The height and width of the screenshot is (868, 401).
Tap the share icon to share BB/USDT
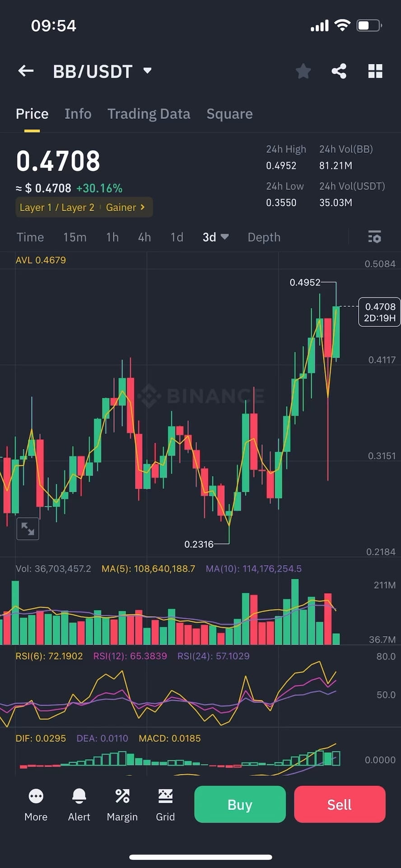pos(339,71)
